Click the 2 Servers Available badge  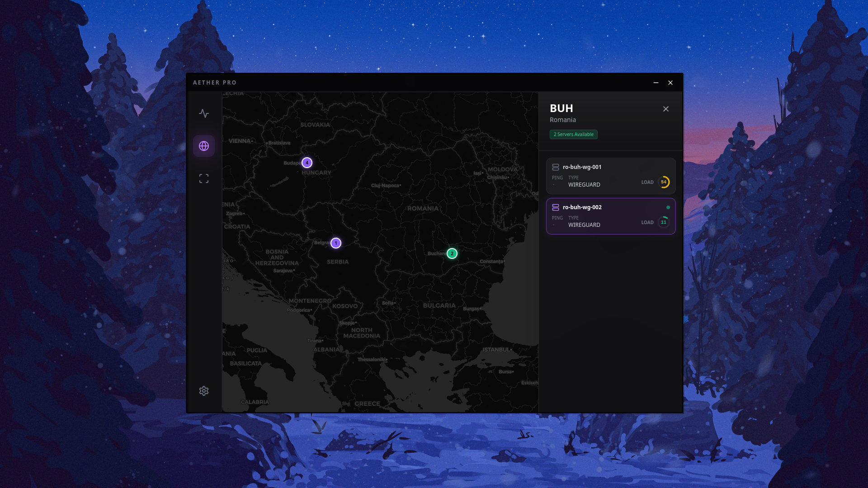573,134
